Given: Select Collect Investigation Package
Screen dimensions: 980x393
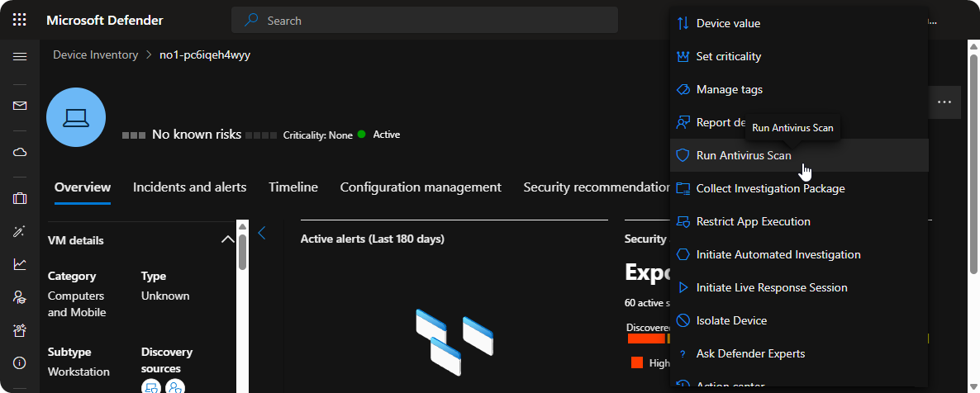Looking at the screenshot, I should [770, 188].
